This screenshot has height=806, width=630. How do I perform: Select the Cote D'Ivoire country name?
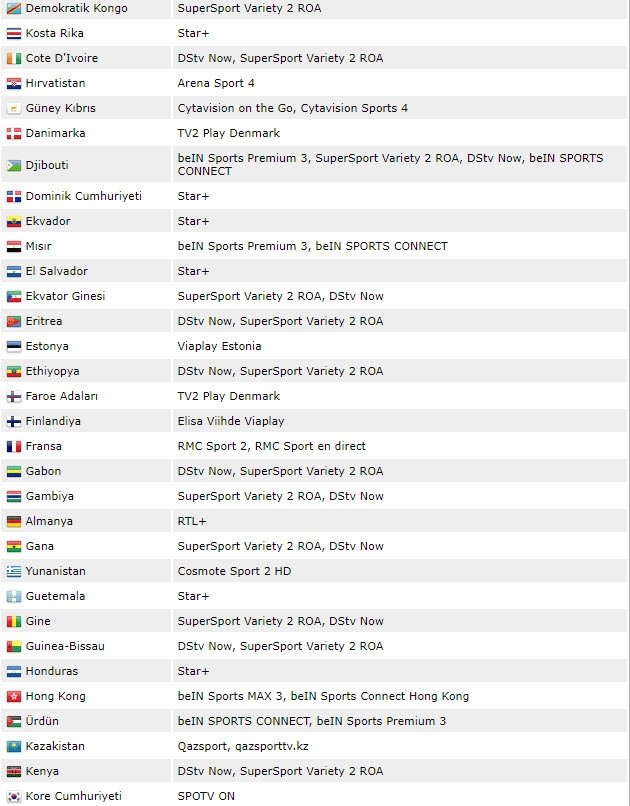tap(62, 58)
